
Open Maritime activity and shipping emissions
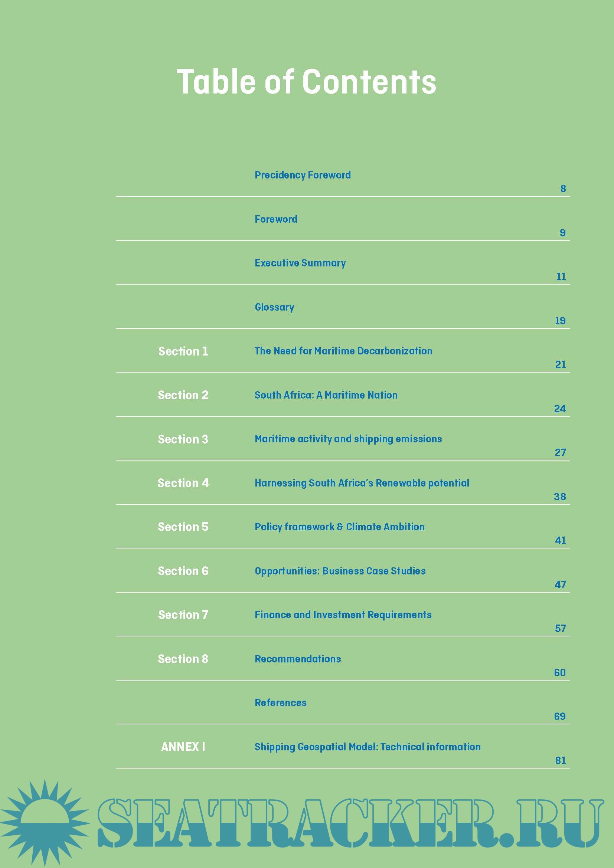(348, 439)
